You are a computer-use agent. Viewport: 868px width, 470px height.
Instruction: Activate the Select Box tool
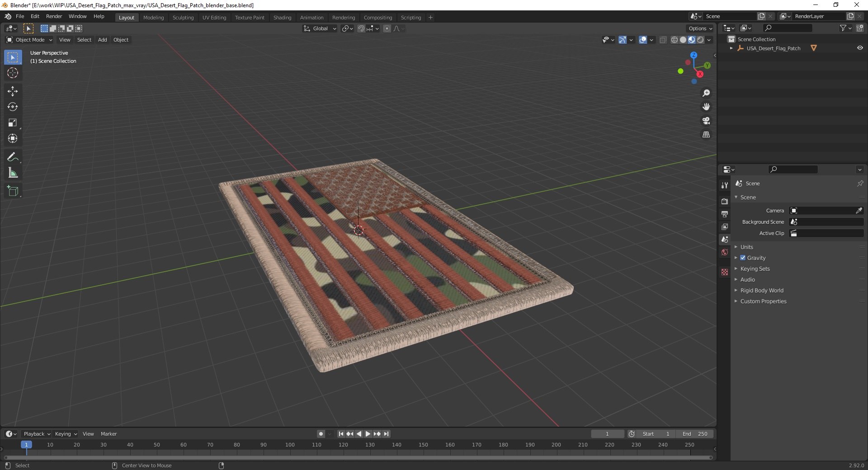13,57
